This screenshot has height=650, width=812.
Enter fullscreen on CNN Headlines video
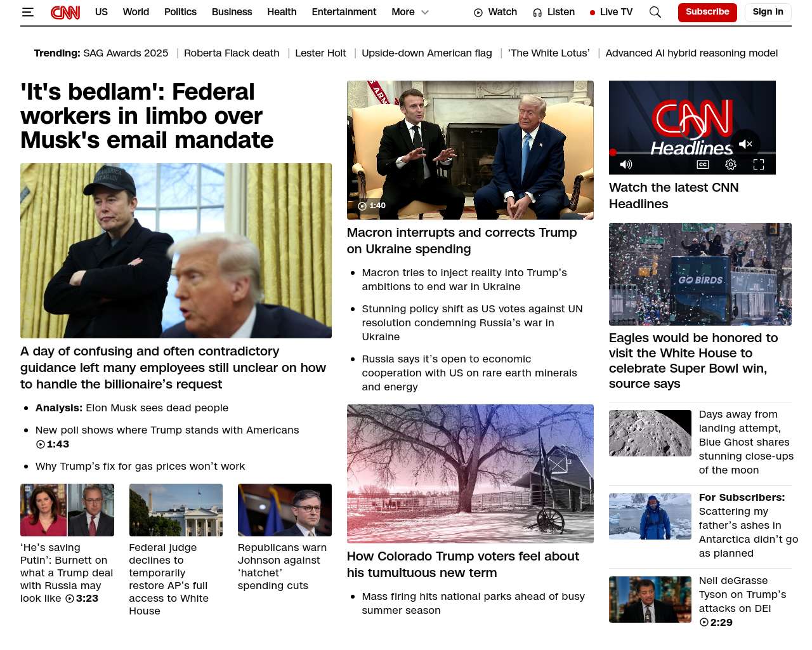click(759, 164)
